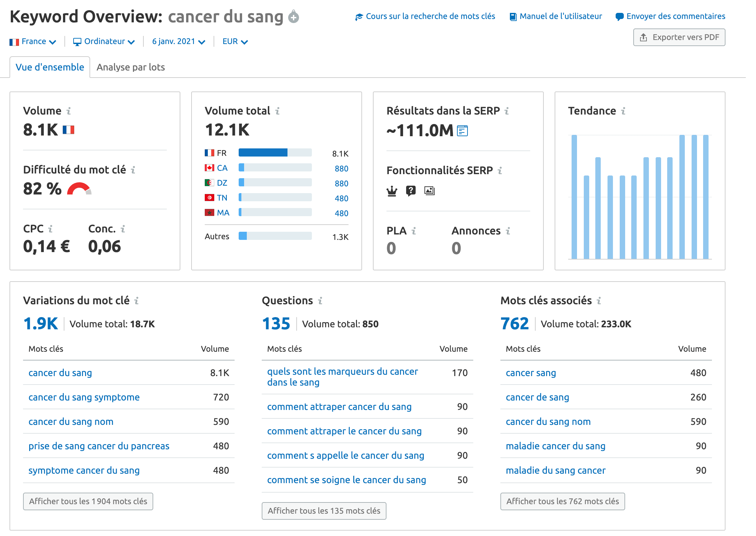Viewport: 756px width, 536px height.
Task: Click info icon beside Volume total heading
Action: point(277,111)
